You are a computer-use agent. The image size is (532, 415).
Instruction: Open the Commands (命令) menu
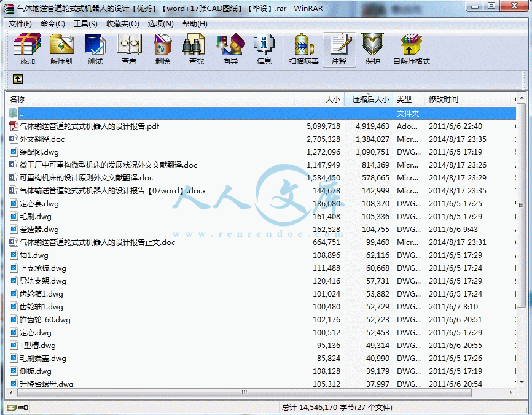coord(53,24)
